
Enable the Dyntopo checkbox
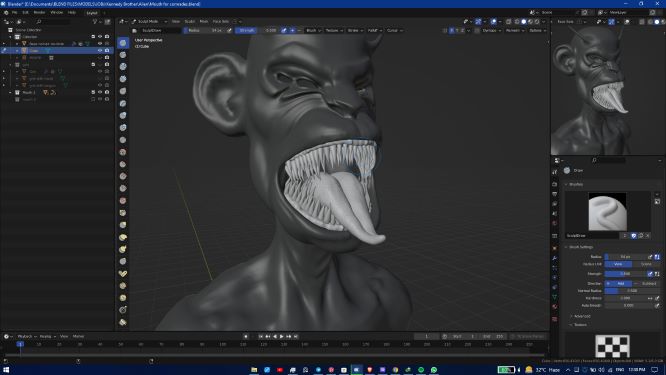coord(478,31)
